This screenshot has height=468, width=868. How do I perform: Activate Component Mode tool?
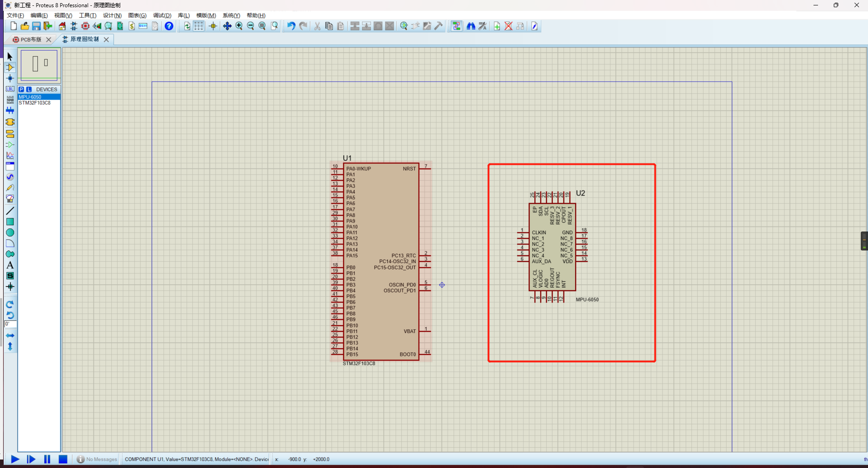pyautogui.click(x=10, y=68)
